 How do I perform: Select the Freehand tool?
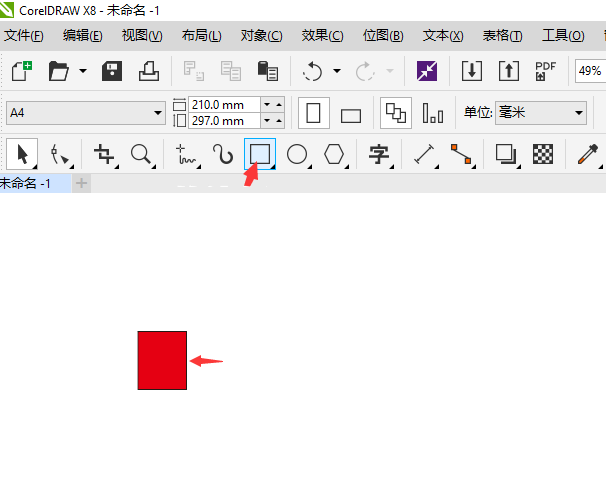click(187, 154)
